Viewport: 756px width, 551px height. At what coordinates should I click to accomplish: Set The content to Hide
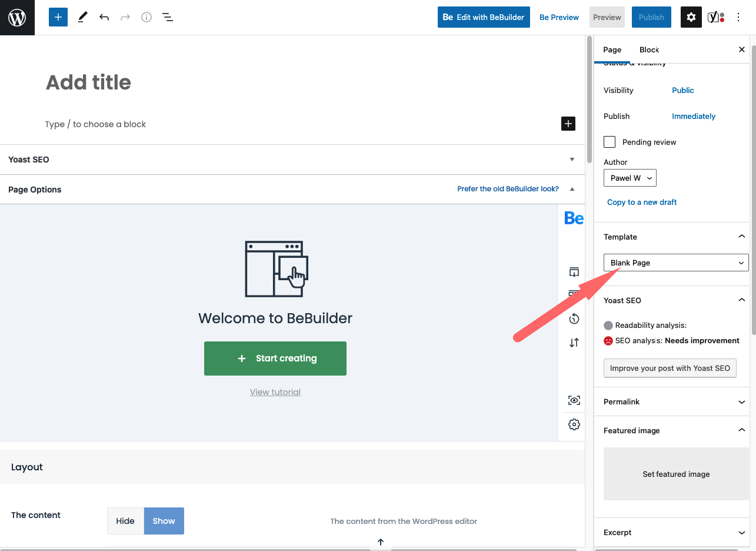pyautogui.click(x=125, y=521)
